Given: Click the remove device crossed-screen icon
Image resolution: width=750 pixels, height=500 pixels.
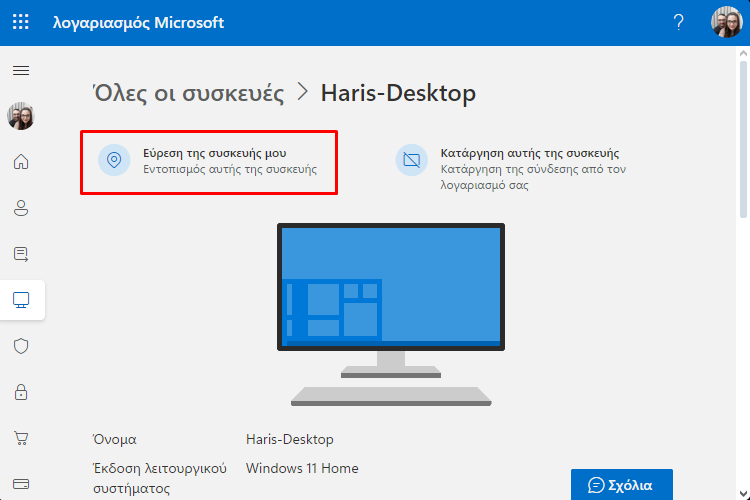Looking at the screenshot, I should click(x=411, y=160).
